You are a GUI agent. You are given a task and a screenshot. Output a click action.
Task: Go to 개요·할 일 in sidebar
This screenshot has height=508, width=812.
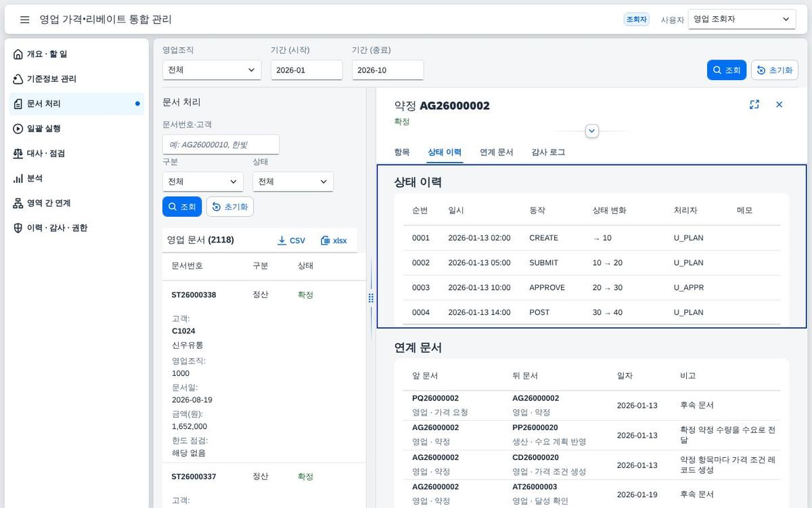pos(77,54)
